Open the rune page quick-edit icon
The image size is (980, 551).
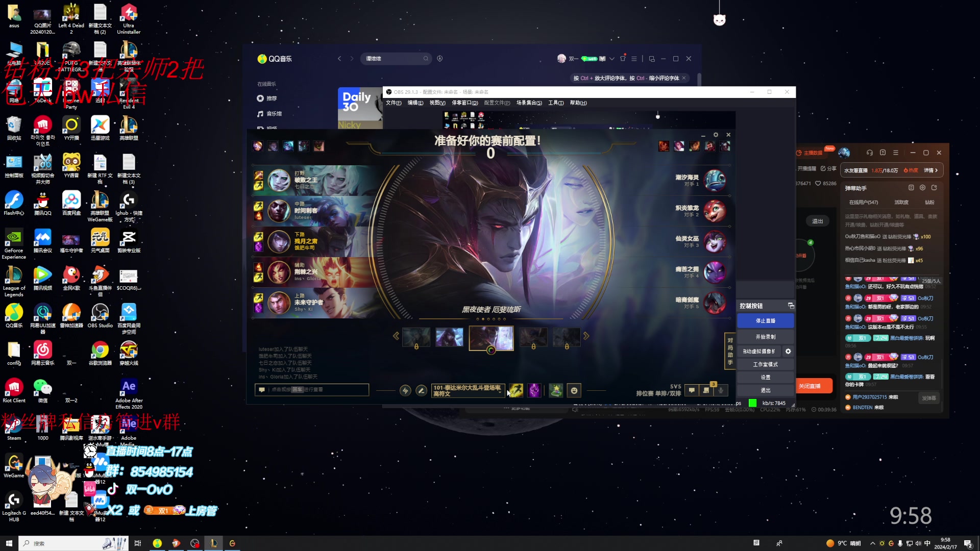pos(405,390)
